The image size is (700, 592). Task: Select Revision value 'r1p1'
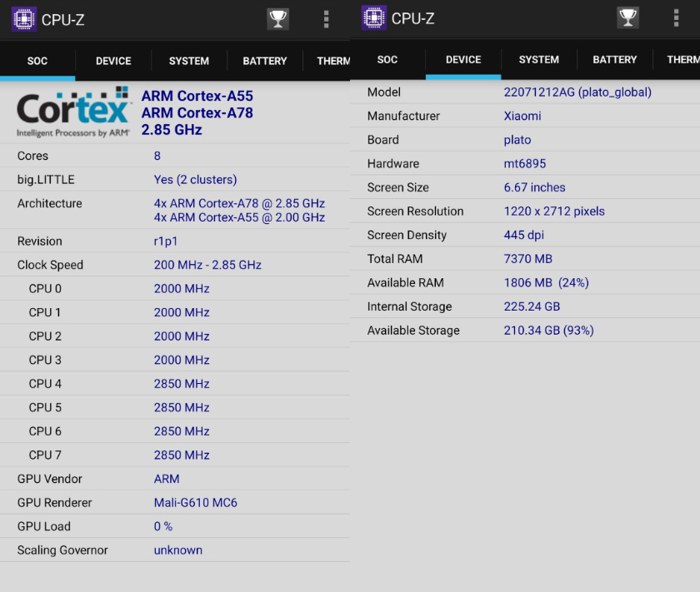pos(166,241)
